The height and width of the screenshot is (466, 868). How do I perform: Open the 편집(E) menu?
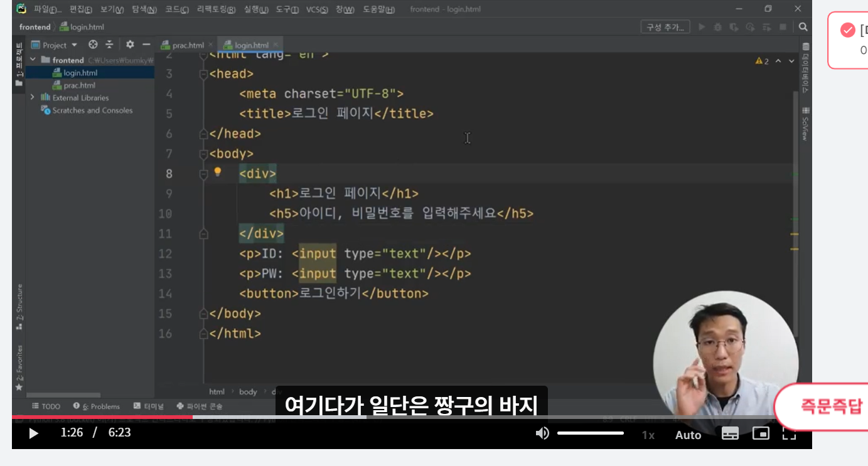[x=81, y=9]
